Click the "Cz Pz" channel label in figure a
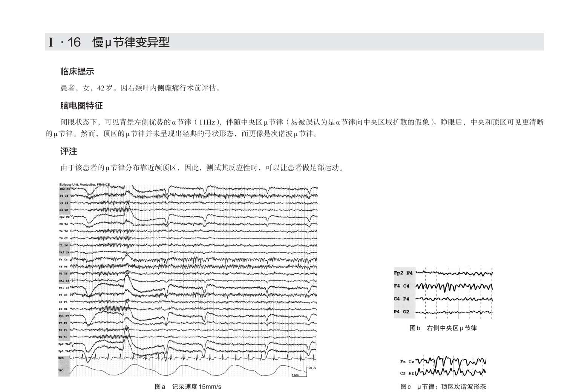The image size is (579, 392). click(64, 266)
